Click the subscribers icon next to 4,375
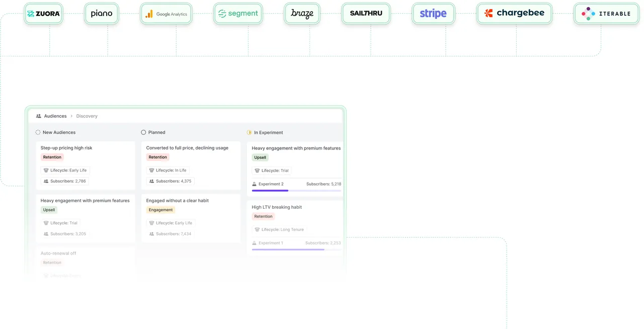Image resolution: width=644 pixels, height=329 pixels. click(x=152, y=181)
